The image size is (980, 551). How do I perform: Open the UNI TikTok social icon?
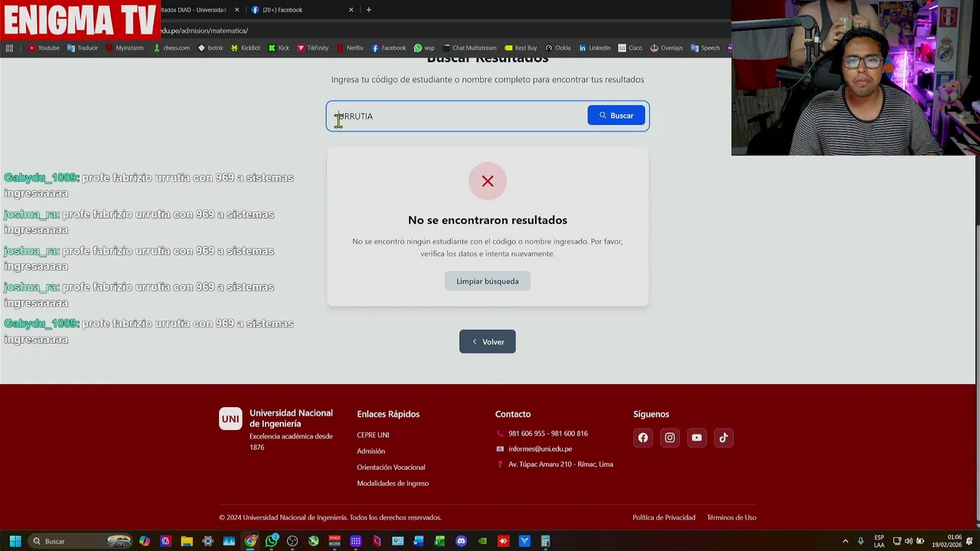(724, 438)
